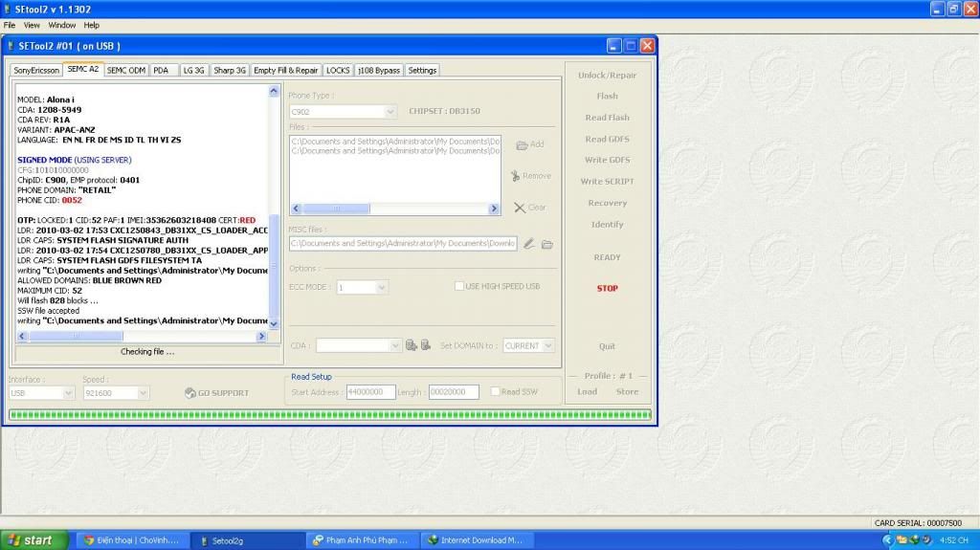Click the Quit button
The image size is (980, 550).
[x=608, y=346]
